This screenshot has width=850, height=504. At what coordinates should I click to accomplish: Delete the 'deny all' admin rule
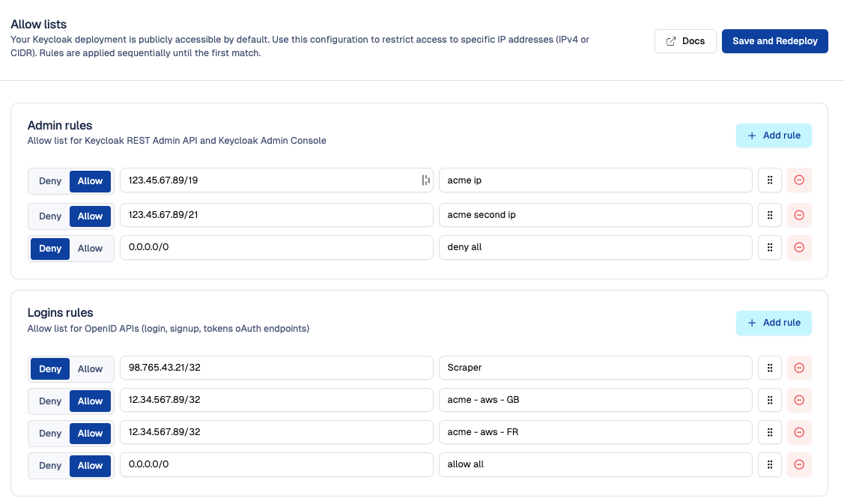click(x=799, y=248)
